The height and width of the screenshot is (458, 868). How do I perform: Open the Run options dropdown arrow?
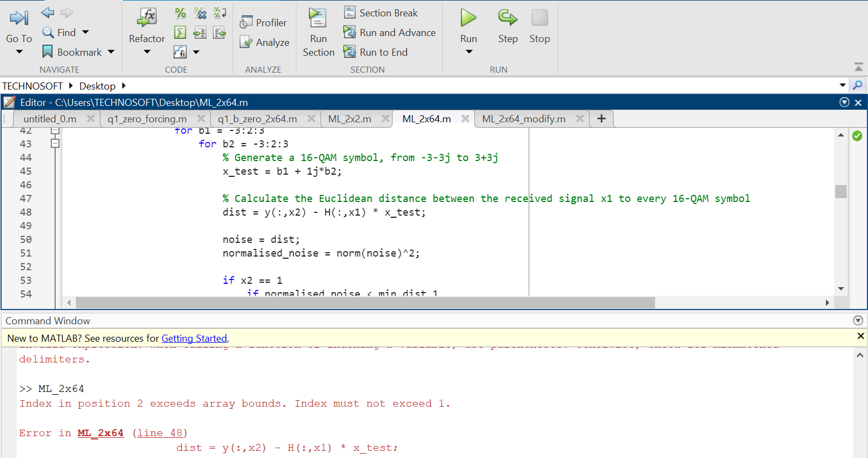click(x=469, y=52)
